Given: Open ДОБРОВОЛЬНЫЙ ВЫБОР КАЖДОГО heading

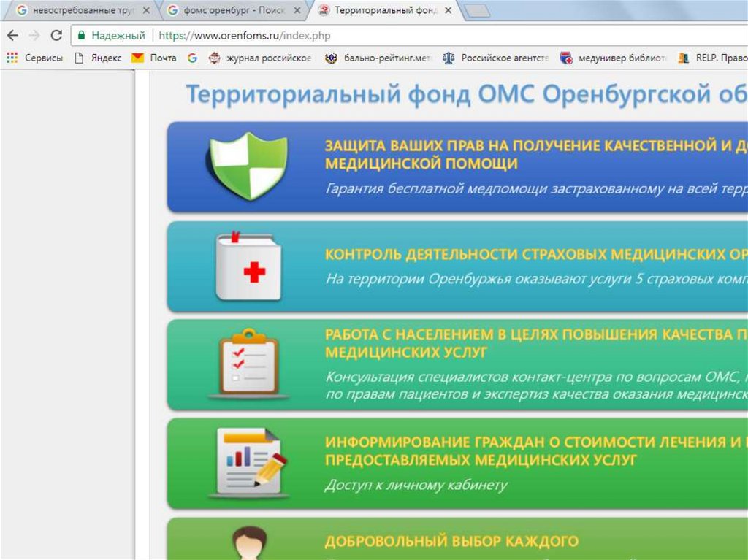Looking at the screenshot, I should (x=451, y=542).
